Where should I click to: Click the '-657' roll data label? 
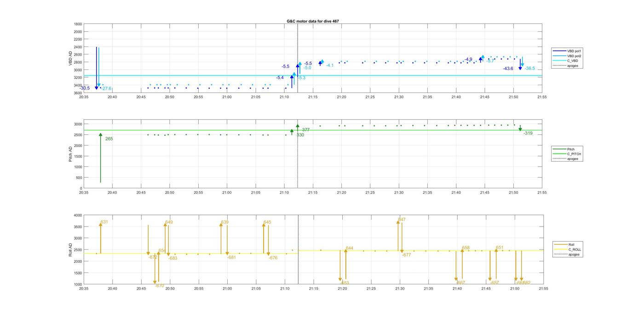click(494, 283)
